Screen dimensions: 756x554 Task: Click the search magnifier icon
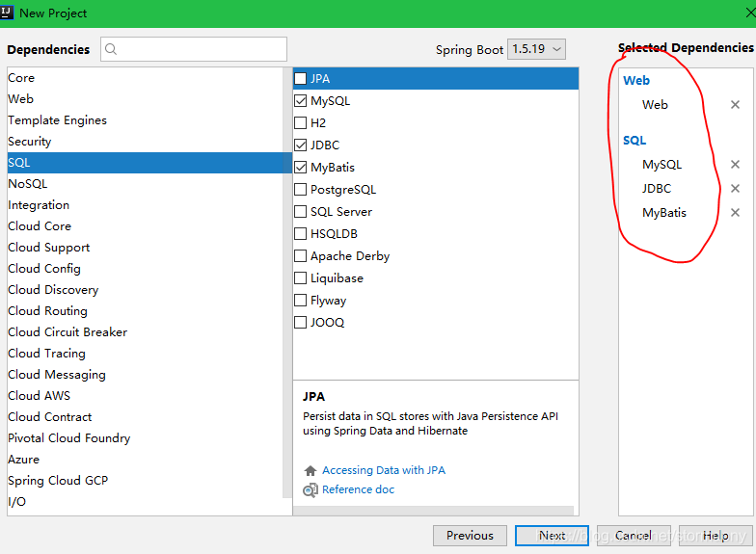(111, 49)
